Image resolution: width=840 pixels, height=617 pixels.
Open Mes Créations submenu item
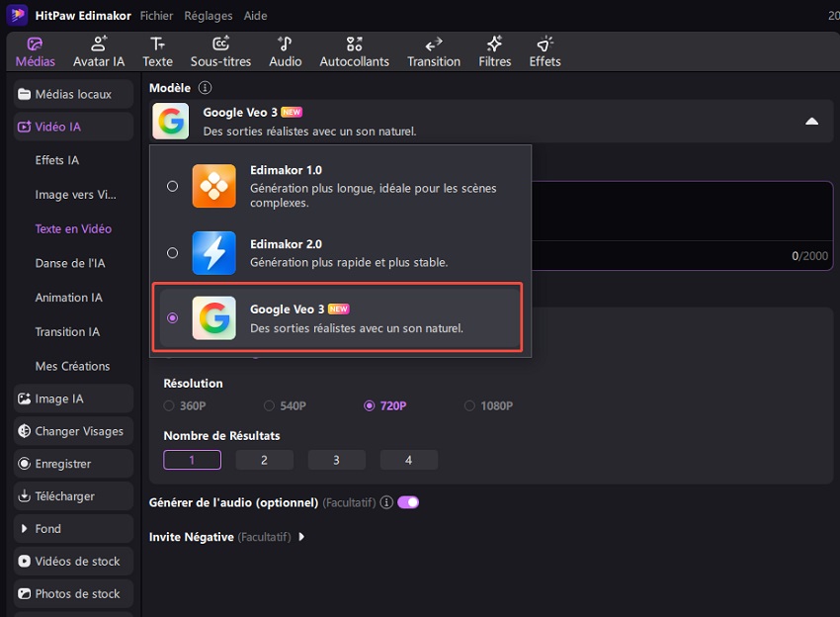73,366
